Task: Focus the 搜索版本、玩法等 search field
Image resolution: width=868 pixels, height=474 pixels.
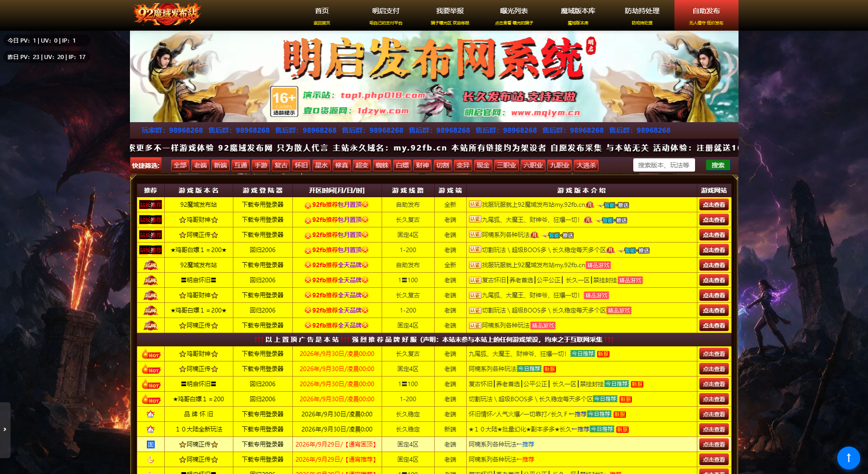Action: coord(664,165)
